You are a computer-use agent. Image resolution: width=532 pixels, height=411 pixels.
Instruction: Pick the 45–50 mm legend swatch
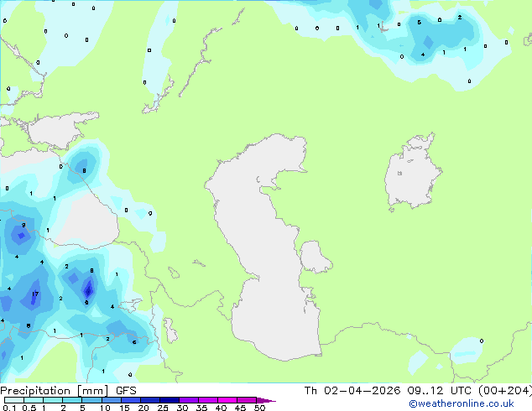pyautogui.click(x=247, y=400)
